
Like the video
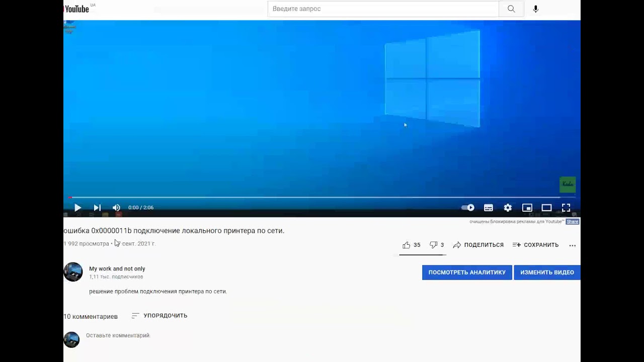(411, 245)
